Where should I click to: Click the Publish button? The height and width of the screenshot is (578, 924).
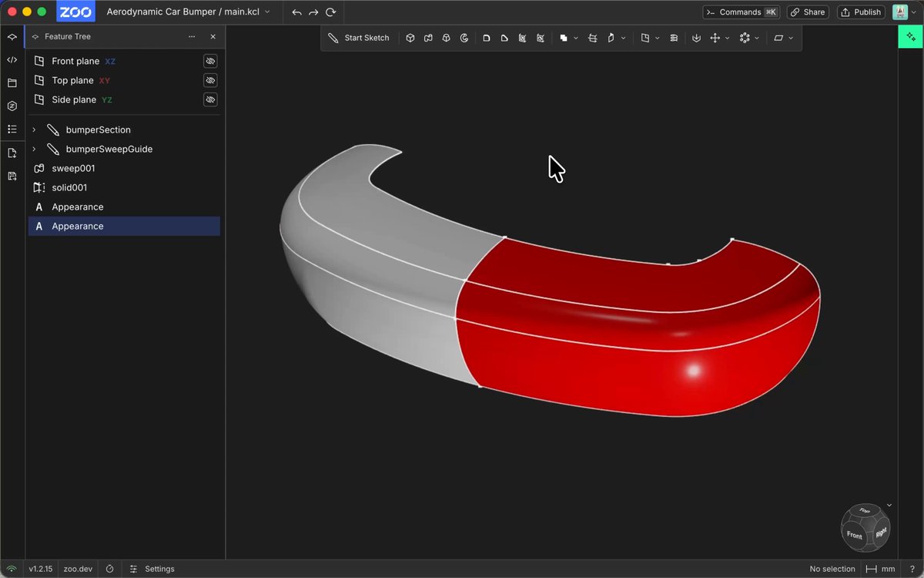[861, 12]
